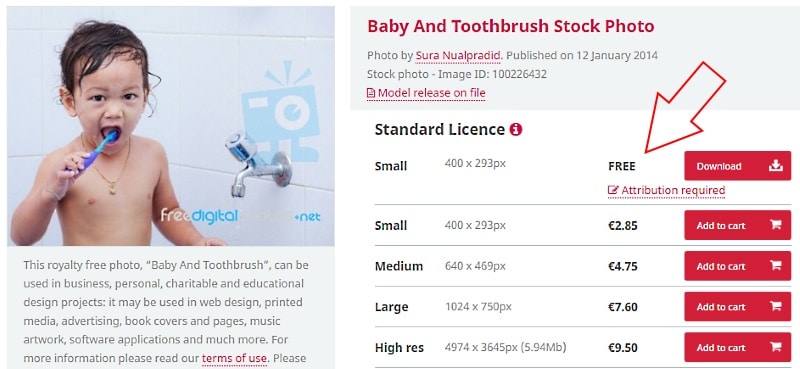Click the download arrow icon on the Download button
This screenshot has width=800, height=369.
click(x=776, y=166)
